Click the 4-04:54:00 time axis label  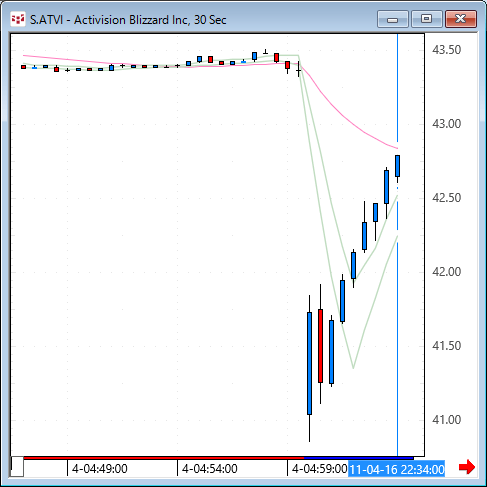pyautogui.click(x=210, y=469)
